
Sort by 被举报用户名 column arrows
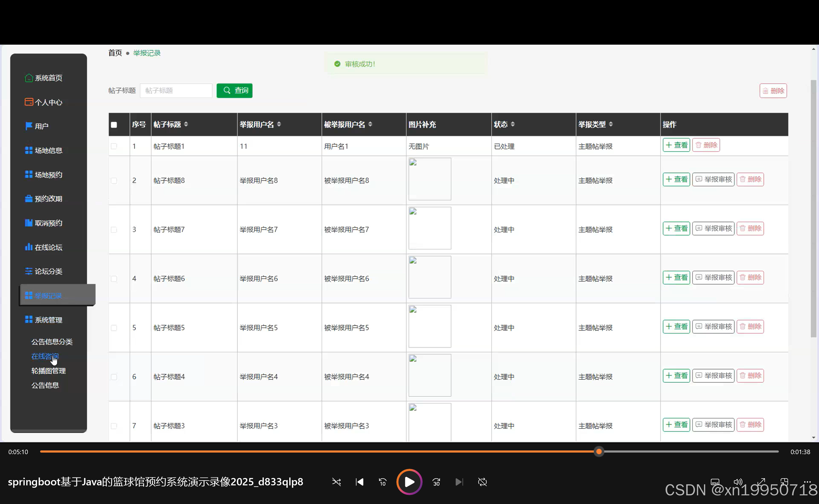point(370,124)
